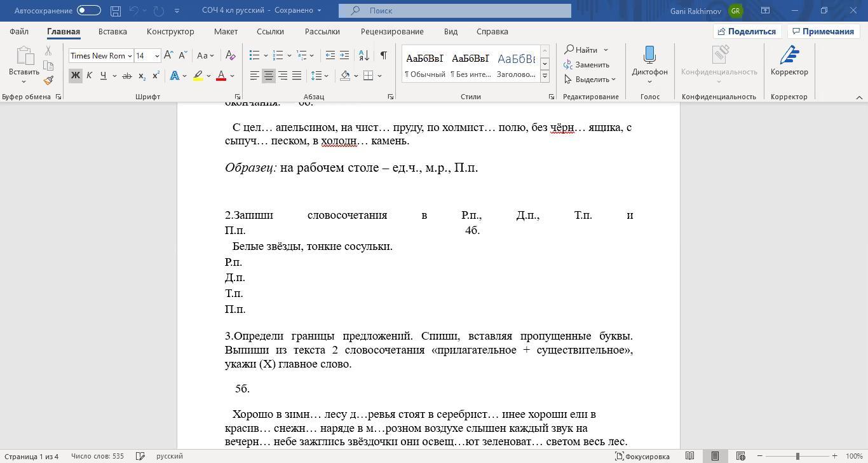Toggle bold formatting

coord(75,76)
